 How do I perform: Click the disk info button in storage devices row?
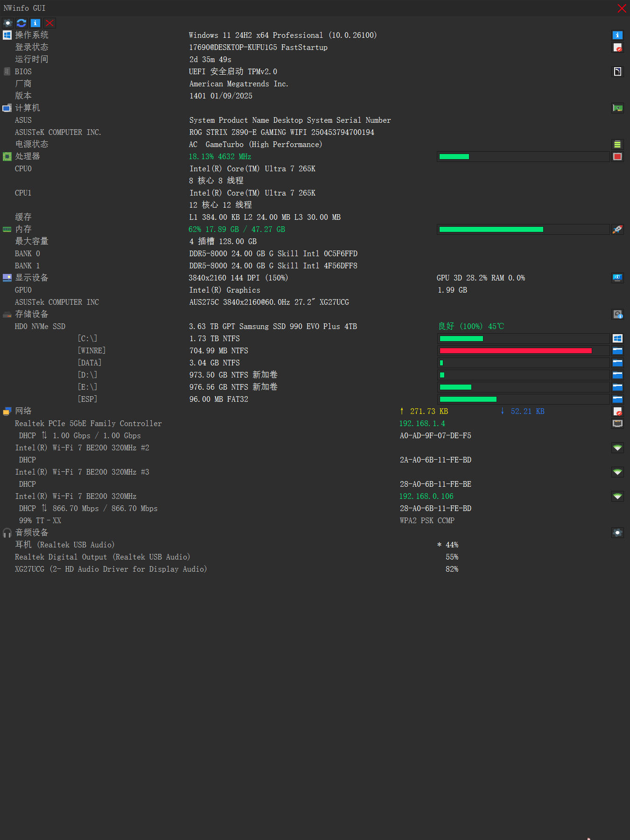tap(617, 314)
